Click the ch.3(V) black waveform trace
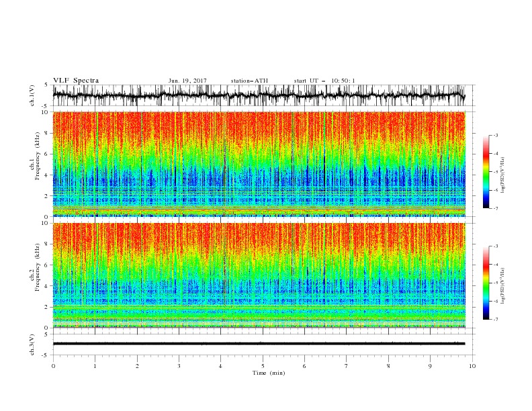 click(x=259, y=344)
